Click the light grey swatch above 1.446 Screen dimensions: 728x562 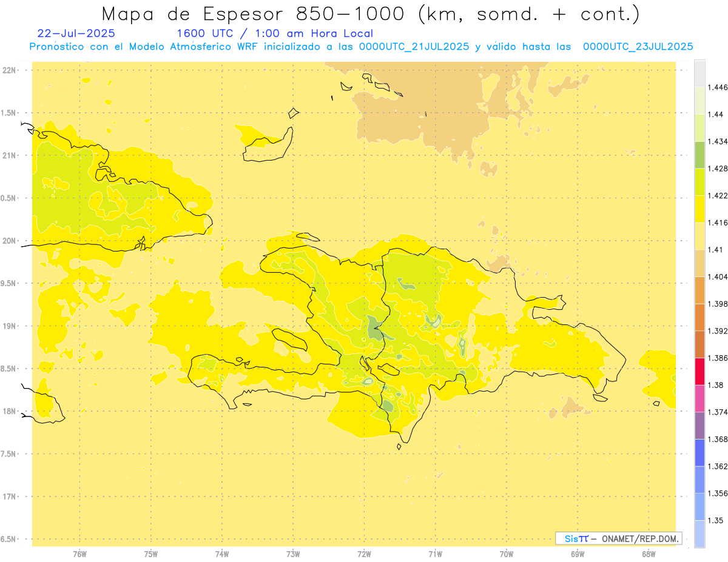(x=699, y=74)
